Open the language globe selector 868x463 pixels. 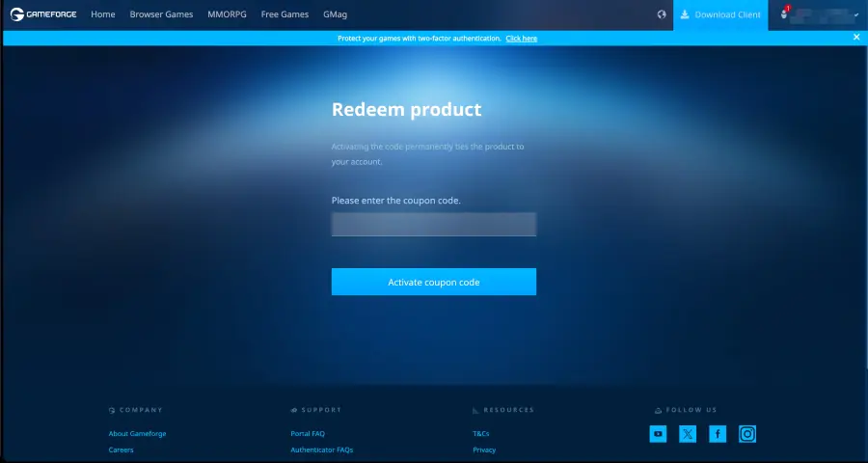click(662, 14)
